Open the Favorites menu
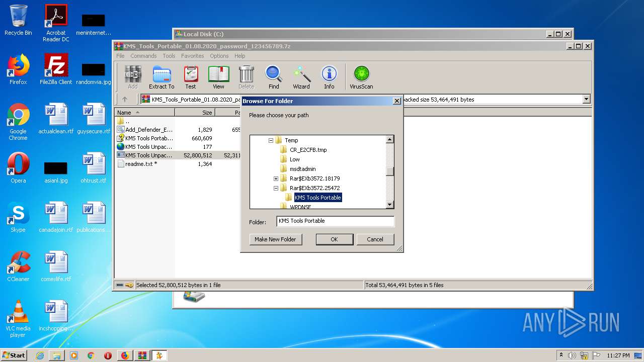 [193, 56]
